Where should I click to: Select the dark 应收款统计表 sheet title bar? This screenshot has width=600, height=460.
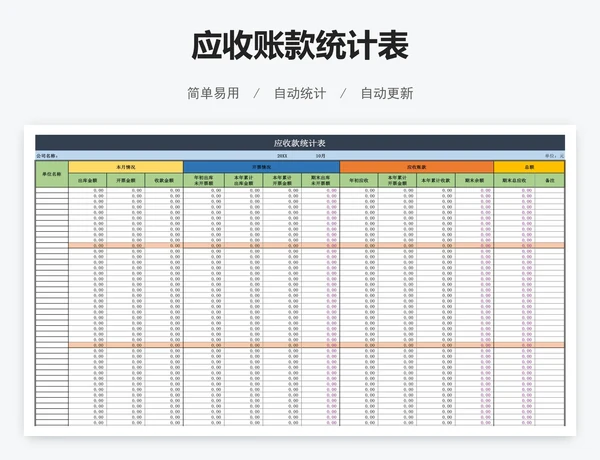click(300, 143)
